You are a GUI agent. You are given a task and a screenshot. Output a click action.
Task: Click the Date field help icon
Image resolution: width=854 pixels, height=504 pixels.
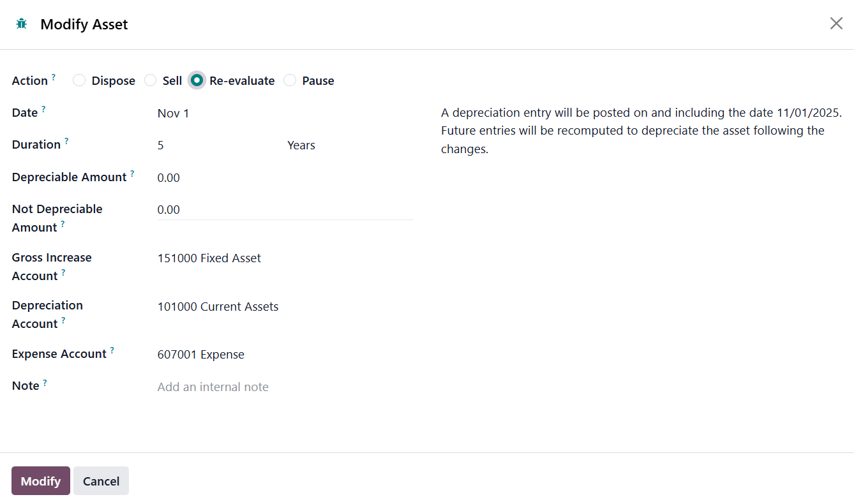43,109
